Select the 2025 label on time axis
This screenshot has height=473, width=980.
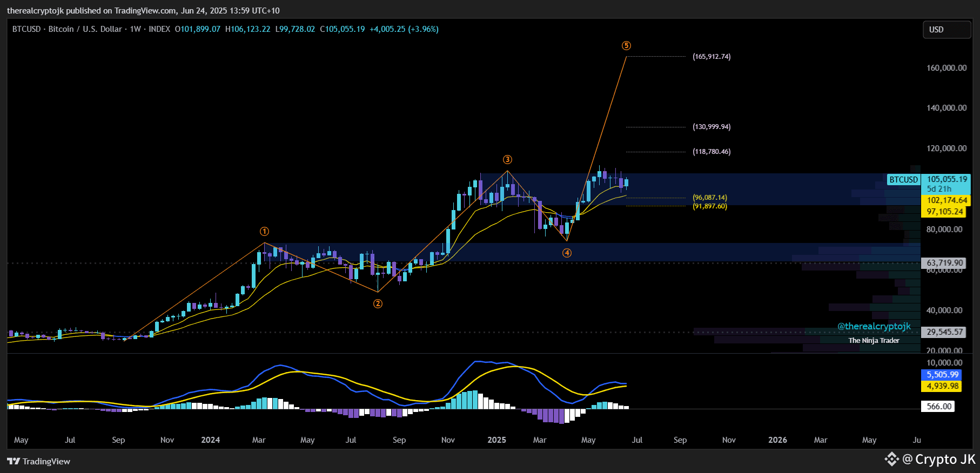click(496, 440)
